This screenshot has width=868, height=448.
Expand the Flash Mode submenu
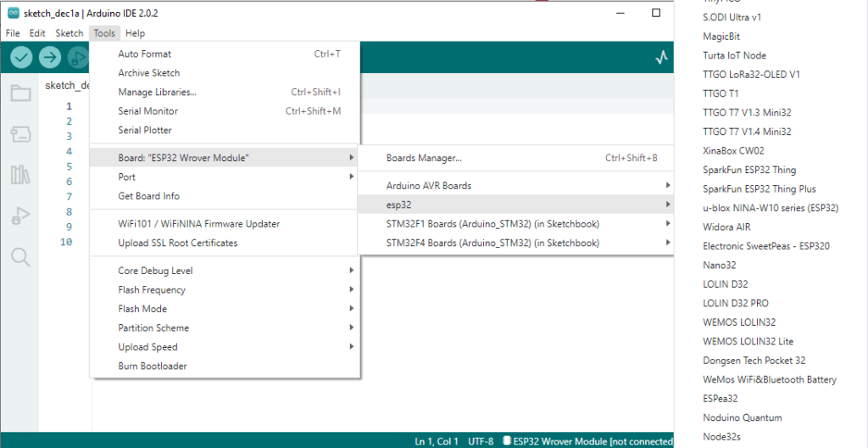tap(225, 309)
